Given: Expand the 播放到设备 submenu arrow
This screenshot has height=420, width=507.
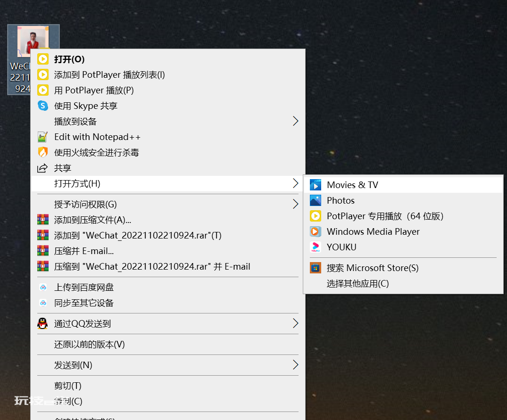Looking at the screenshot, I should (295, 121).
